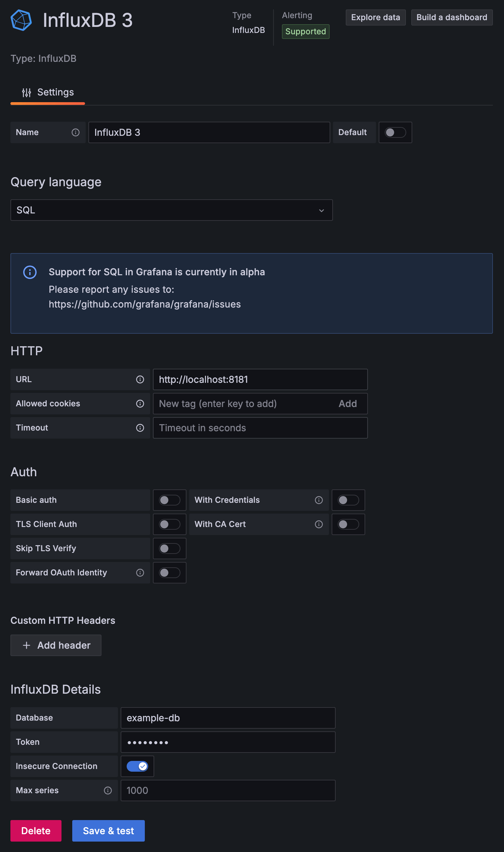Click the Explore data button
Image resolution: width=504 pixels, height=852 pixels.
[375, 17]
